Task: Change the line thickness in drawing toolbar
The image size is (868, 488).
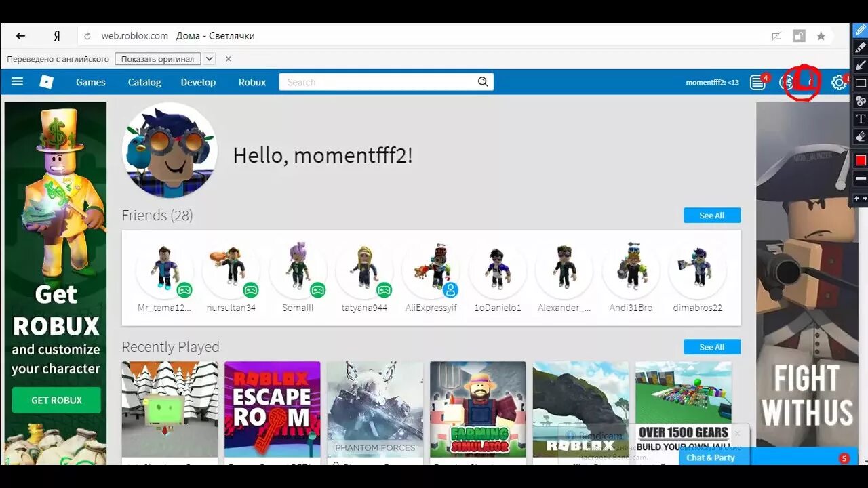Action: tap(861, 178)
